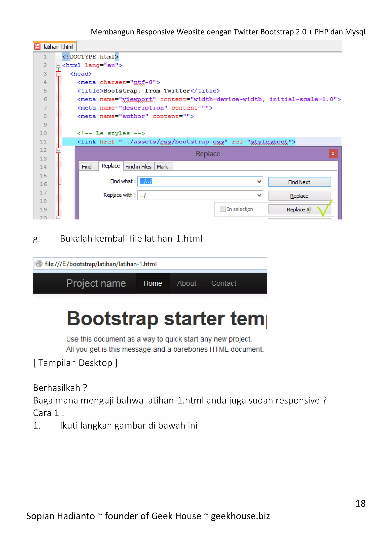Click the globe icon in the browser address bar
This screenshot has height=555, width=392.
tap(39, 264)
